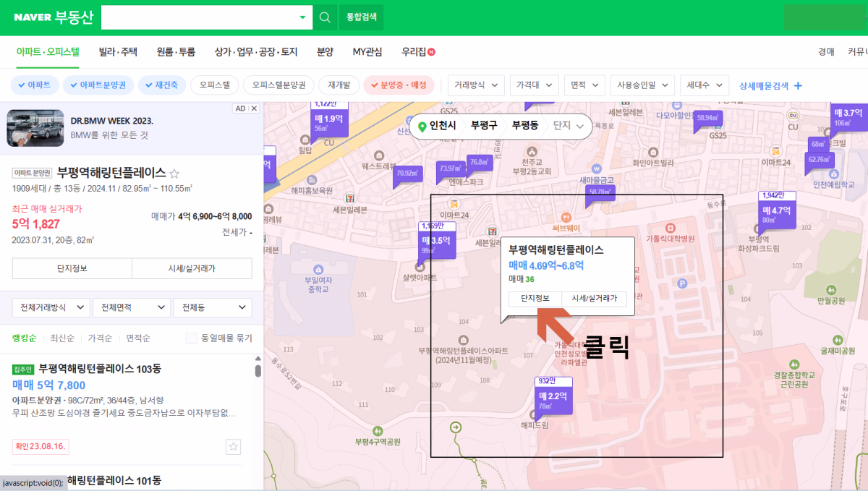Click the magnifier search icon
This screenshot has height=491, width=868.
tap(325, 17)
